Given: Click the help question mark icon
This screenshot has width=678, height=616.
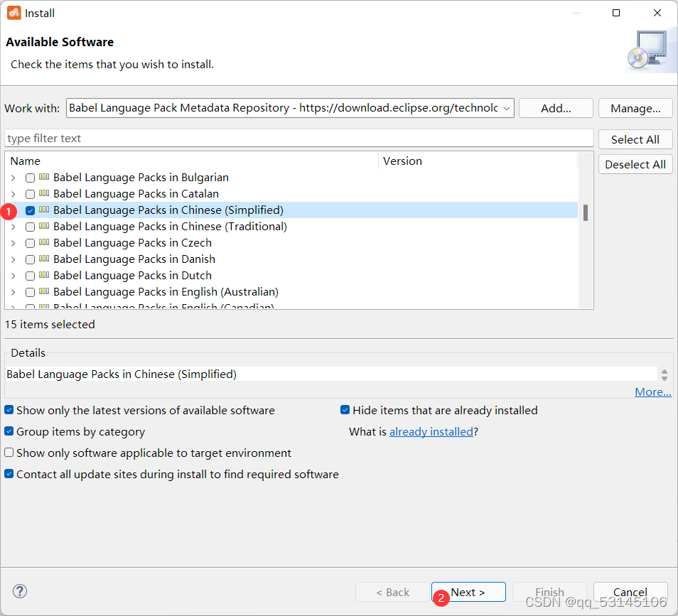Looking at the screenshot, I should [x=20, y=591].
